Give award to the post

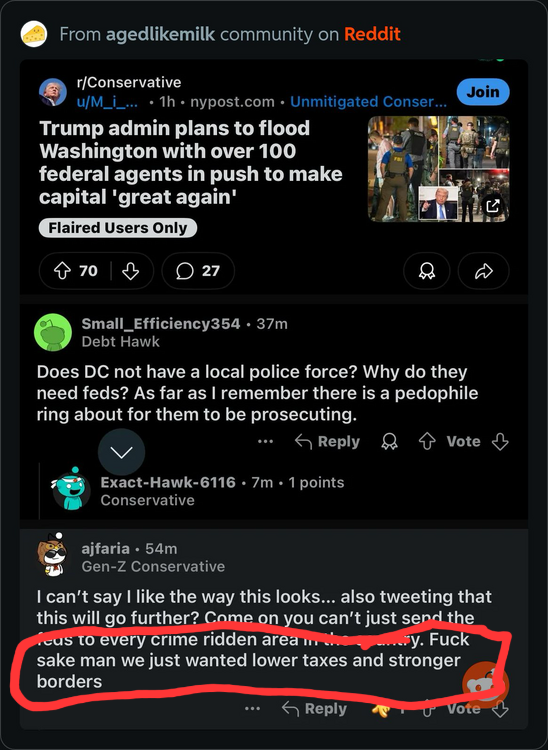(x=427, y=271)
